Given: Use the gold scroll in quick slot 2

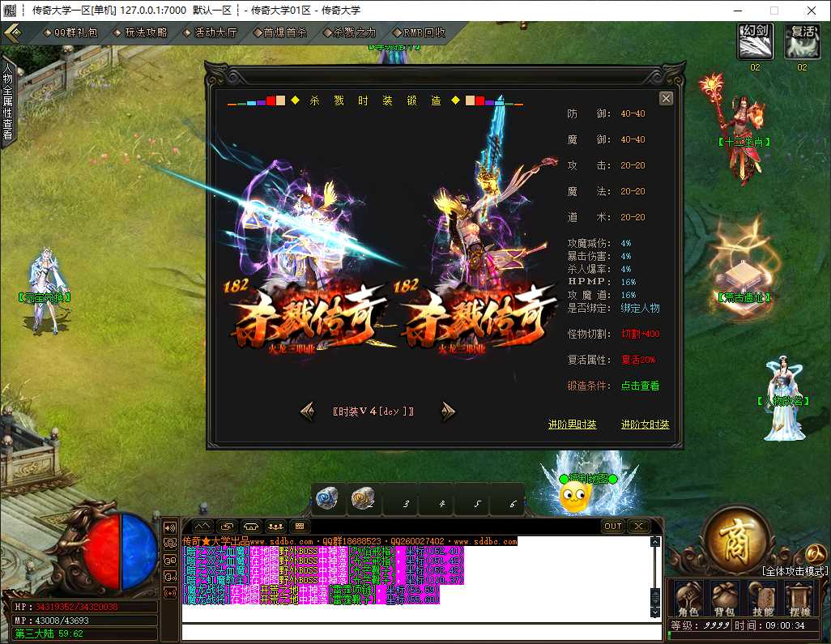Looking at the screenshot, I should tap(363, 497).
